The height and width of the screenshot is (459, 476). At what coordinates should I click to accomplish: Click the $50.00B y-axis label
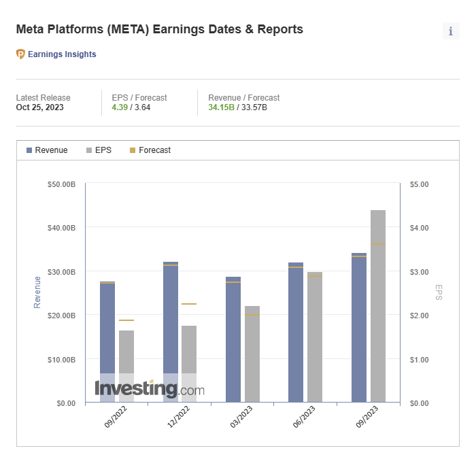point(61,184)
